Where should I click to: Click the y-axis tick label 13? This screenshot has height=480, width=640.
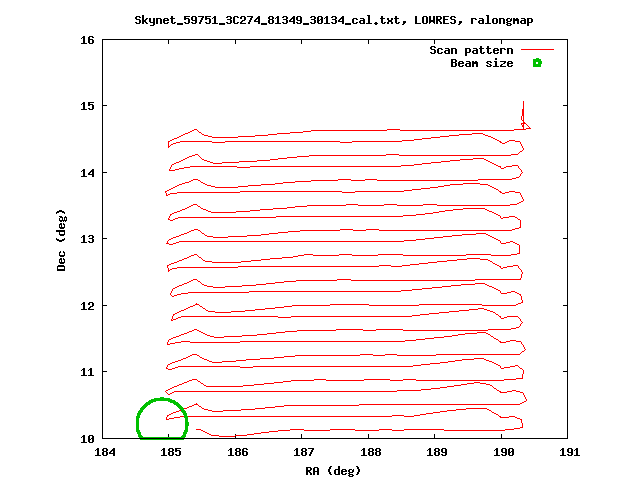coord(87,239)
